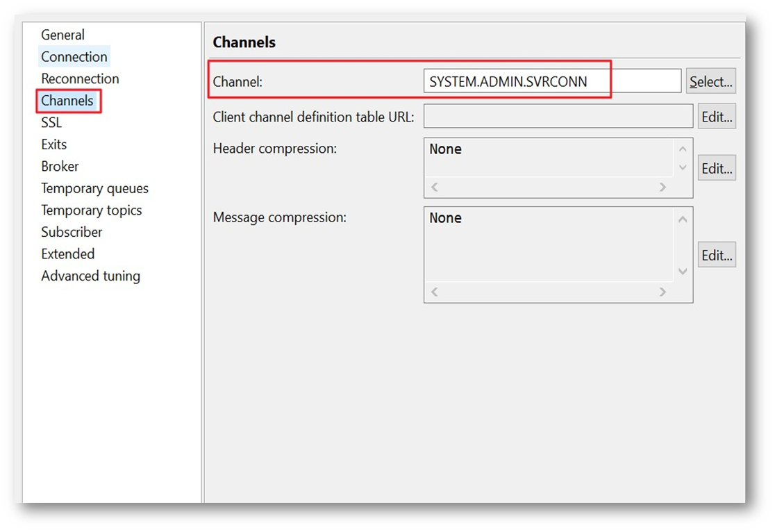Click the Message compression scroll down arrow
Image resolution: width=775 pixels, height=532 pixels.
683,272
